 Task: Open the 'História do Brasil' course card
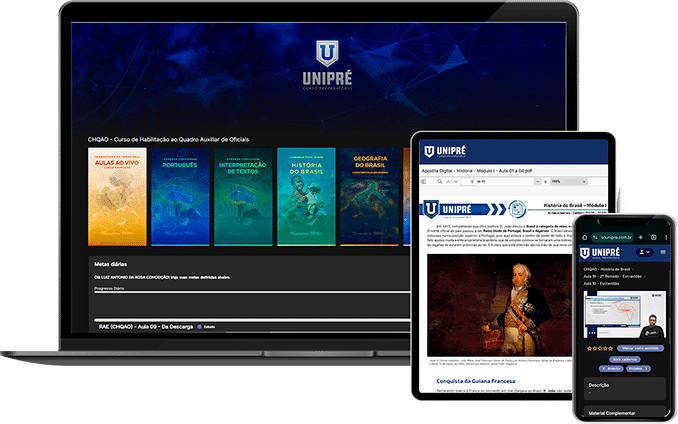[306, 196]
